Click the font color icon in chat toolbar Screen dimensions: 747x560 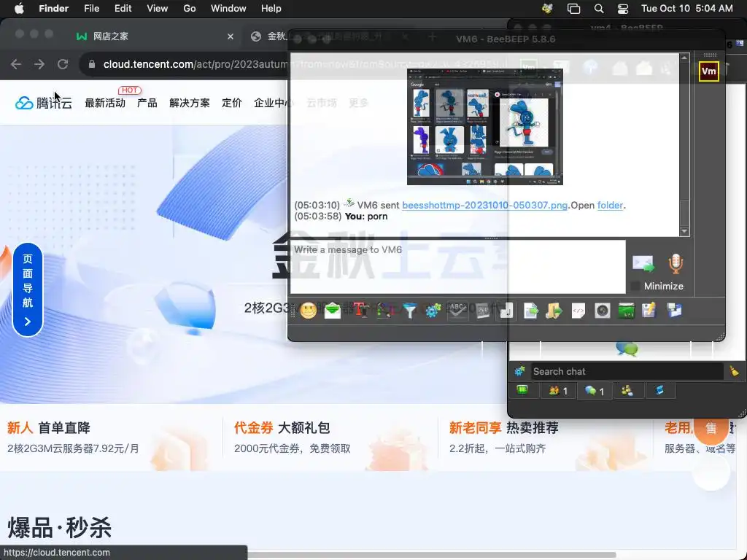385,311
